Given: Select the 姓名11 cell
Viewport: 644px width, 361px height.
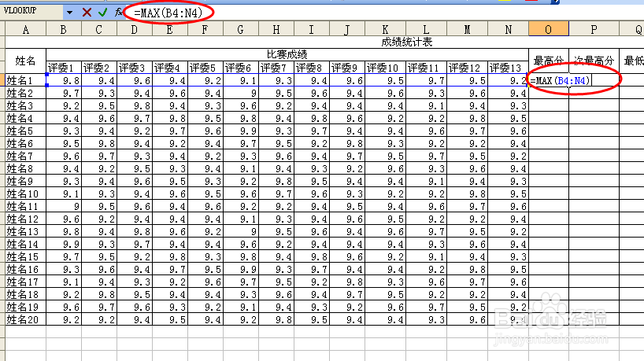Looking at the screenshot, I should [25, 206].
